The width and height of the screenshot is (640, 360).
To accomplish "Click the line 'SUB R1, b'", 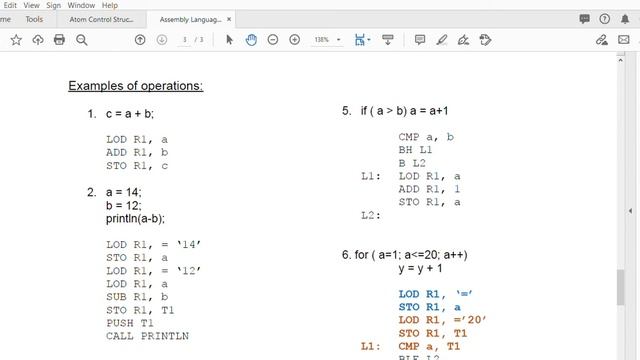I will [x=137, y=297].
